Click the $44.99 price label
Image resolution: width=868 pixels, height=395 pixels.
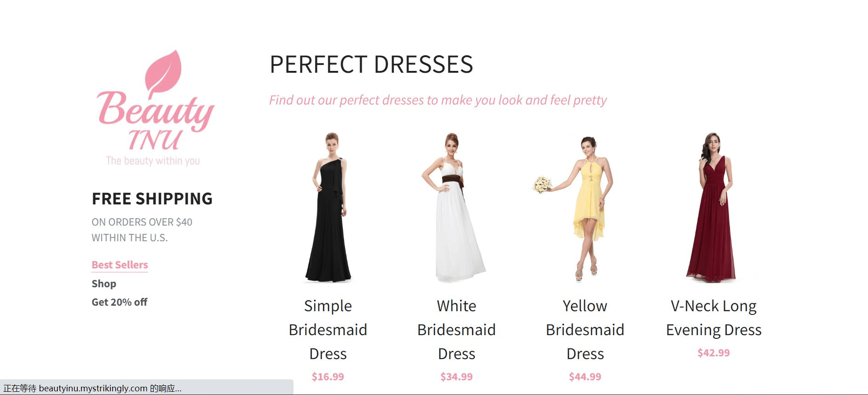click(585, 377)
